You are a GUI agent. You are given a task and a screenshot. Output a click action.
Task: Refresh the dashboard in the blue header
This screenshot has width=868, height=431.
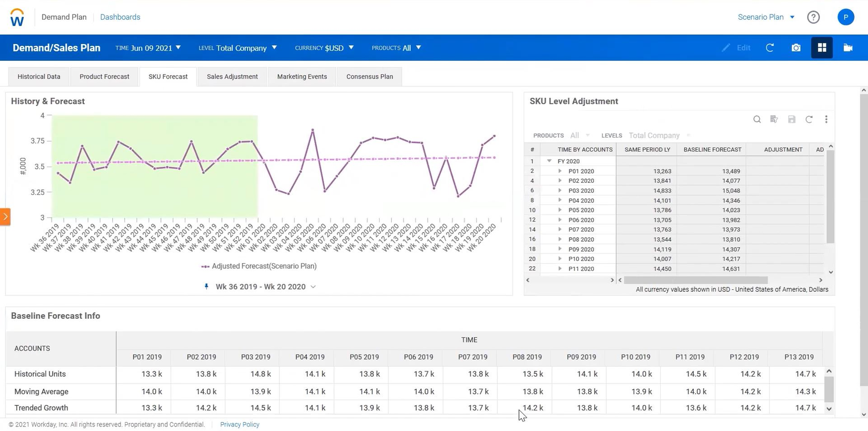[x=770, y=48]
